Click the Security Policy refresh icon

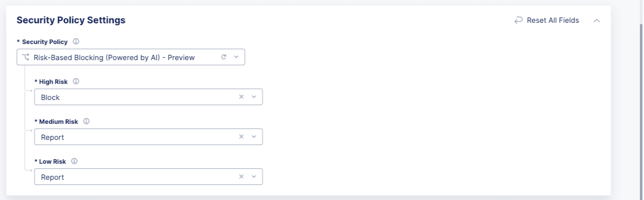click(224, 57)
